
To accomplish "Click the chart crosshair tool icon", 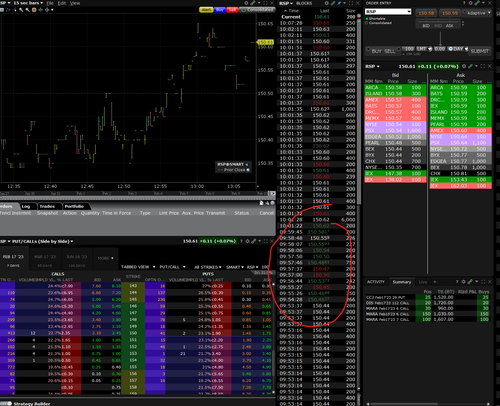I will coord(41,10).
